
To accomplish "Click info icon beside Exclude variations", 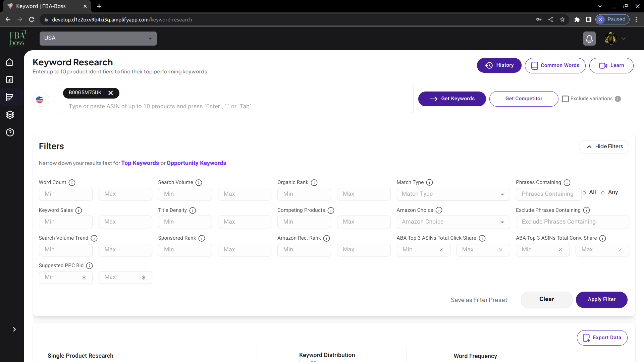I will (618, 99).
